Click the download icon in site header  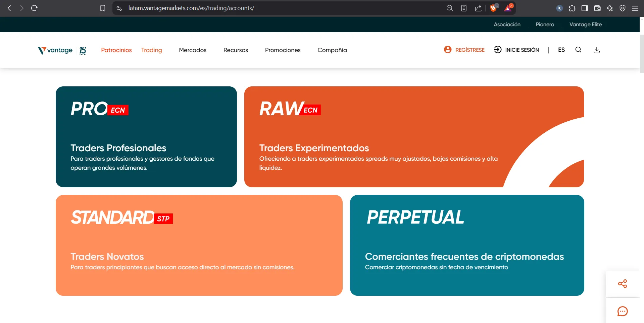point(597,50)
